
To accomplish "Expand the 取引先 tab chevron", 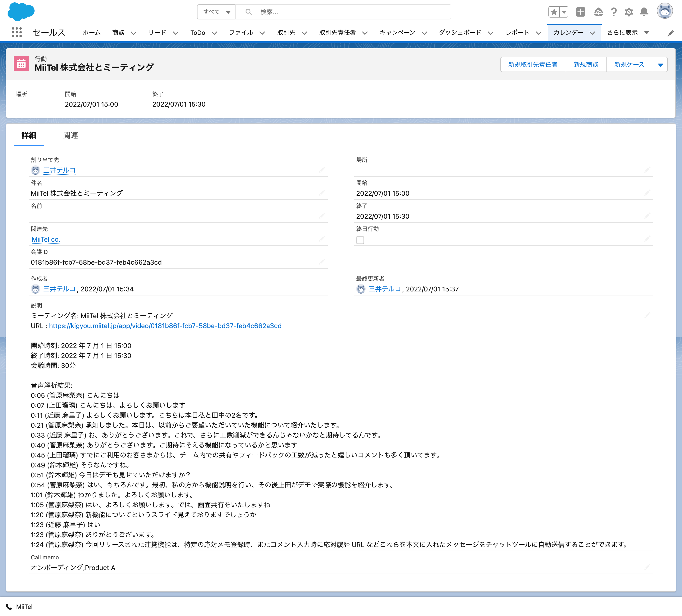I will pos(304,33).
